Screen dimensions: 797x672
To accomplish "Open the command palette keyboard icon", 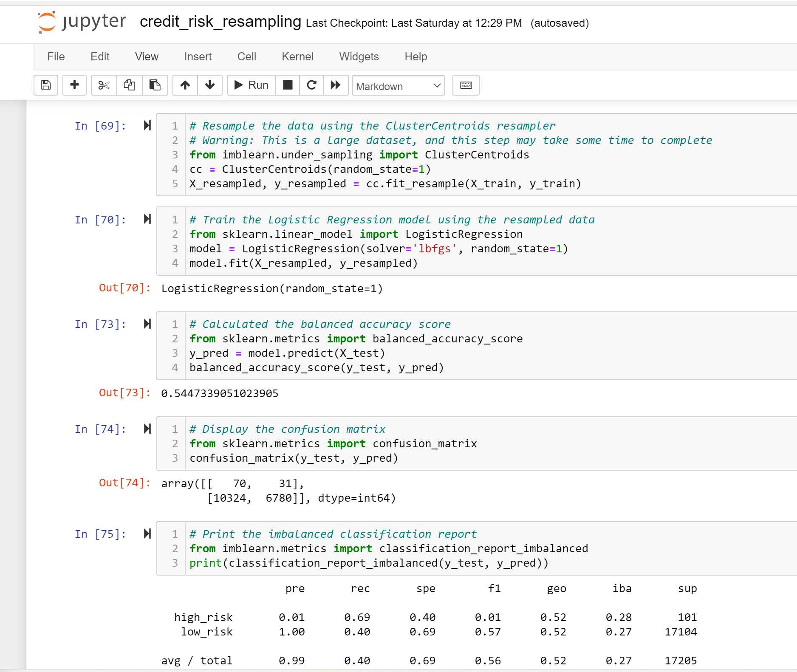I will click(466, 85).
